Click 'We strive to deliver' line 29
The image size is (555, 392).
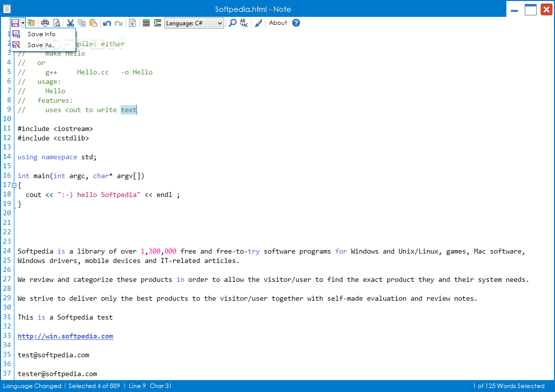click(247, 299)
